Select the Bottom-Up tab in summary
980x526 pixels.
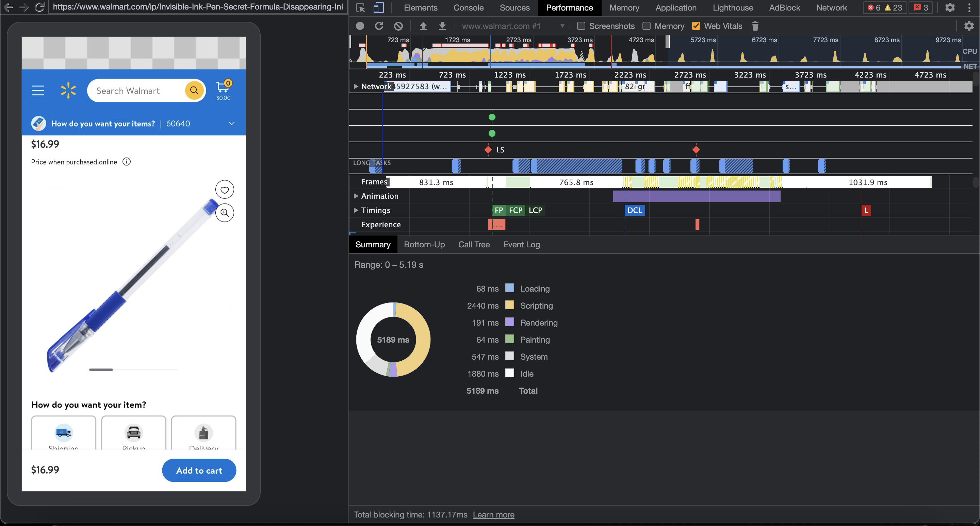(x=425, y=244)
